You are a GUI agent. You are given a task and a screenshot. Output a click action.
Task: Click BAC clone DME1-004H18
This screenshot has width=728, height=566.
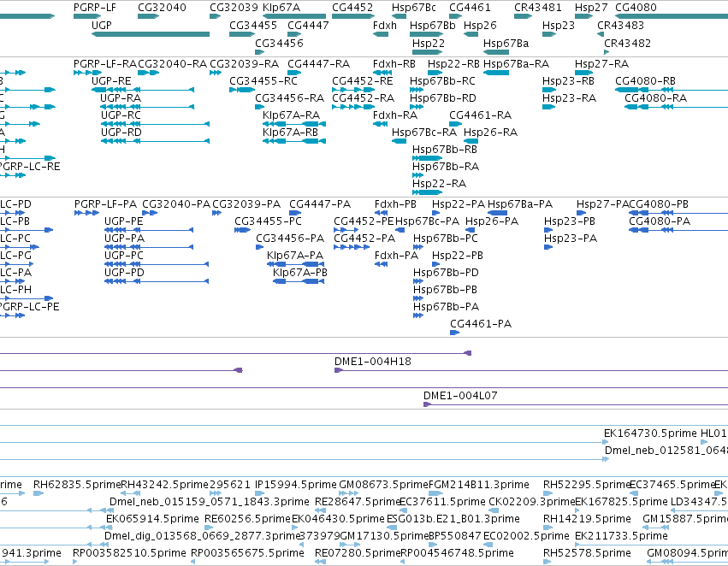[373, 362]
